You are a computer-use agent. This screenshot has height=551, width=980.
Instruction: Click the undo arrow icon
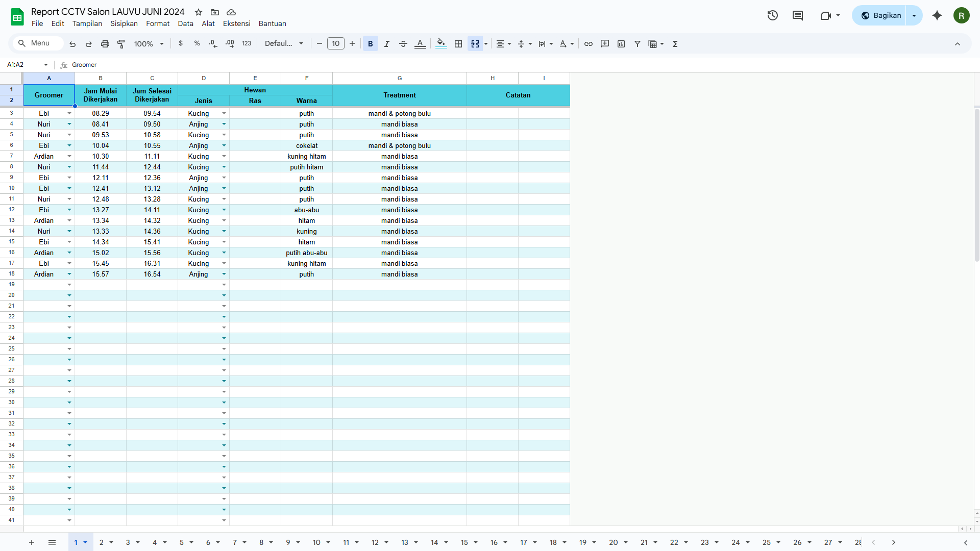point(72,44)
